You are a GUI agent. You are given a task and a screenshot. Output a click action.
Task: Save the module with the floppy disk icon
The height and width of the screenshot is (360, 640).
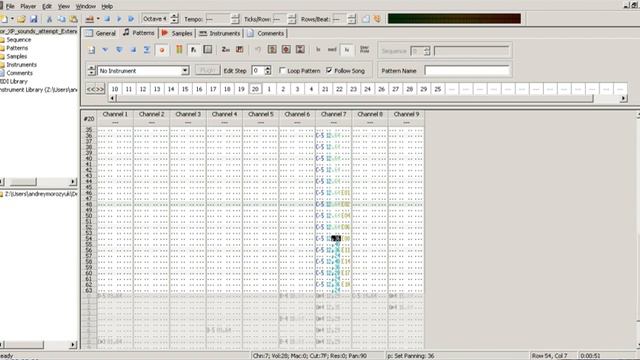33,19
